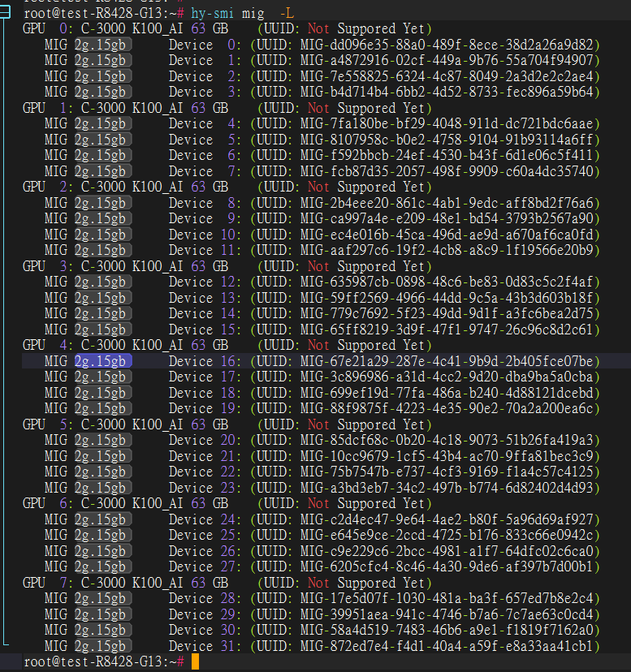Click the 'Device 10:' label
This screenshot has width=631, height=672.
[x=205, y=235]
